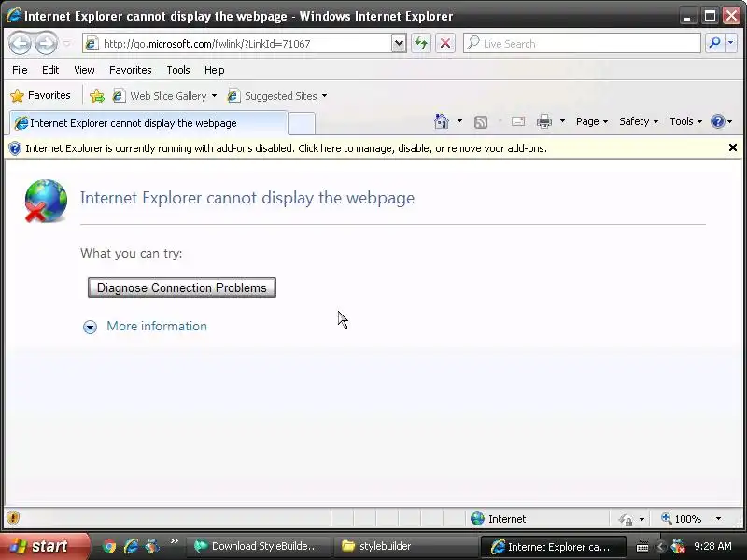Click the More information link text

(x=157, y=326)
